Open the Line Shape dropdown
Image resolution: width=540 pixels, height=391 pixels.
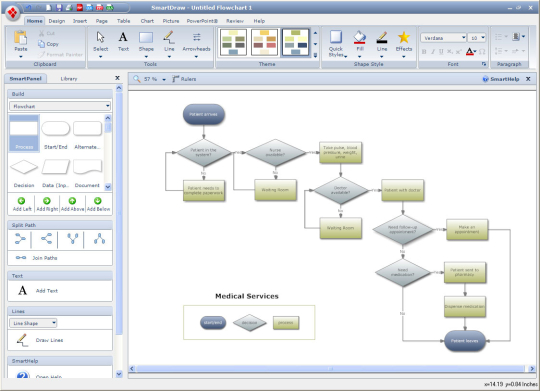(x=33, y=323)
